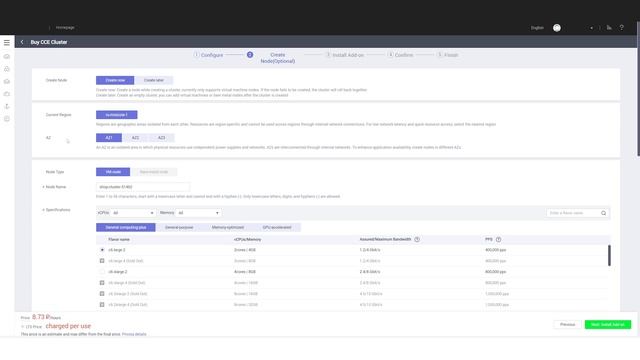Choose availability zone AZ1
This screenshot has height=360, width=640.
pyautogui.click(x=109, y=138)
